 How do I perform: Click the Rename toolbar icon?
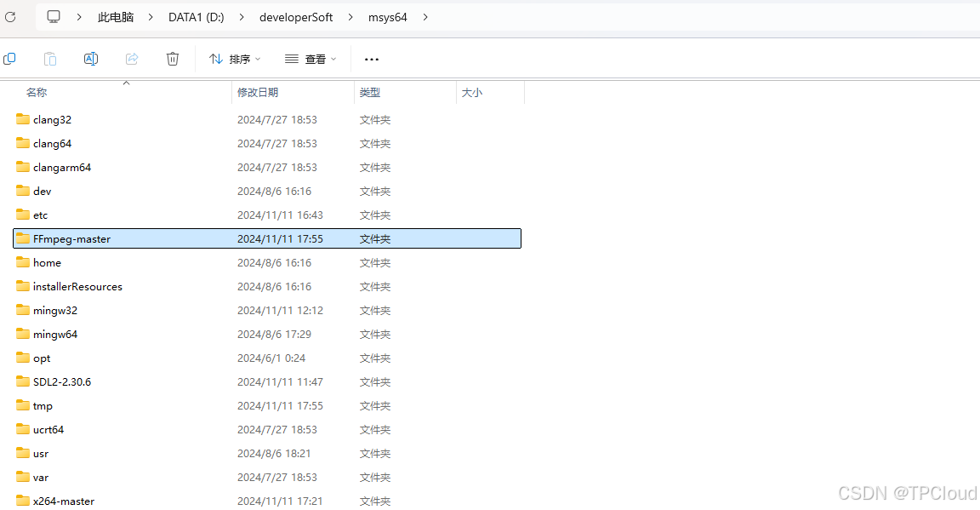point(91,59)
